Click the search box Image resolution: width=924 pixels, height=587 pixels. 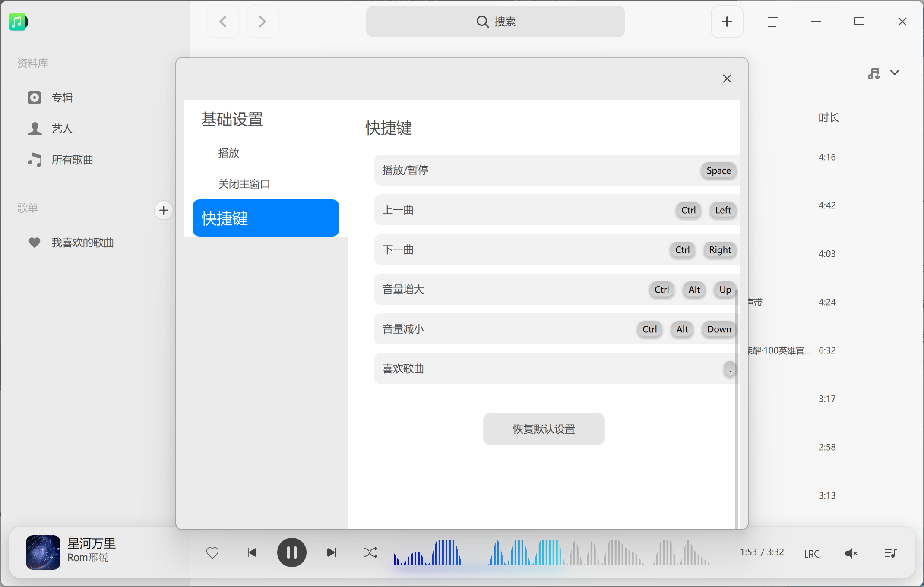tap(495, 22)
